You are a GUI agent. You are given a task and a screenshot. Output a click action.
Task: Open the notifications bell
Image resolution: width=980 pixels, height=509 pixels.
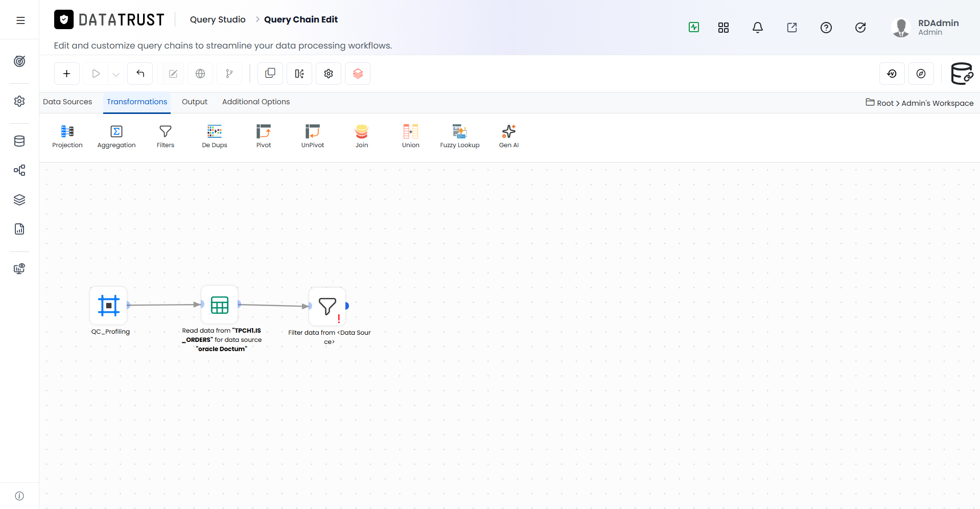tap(758, 28)
